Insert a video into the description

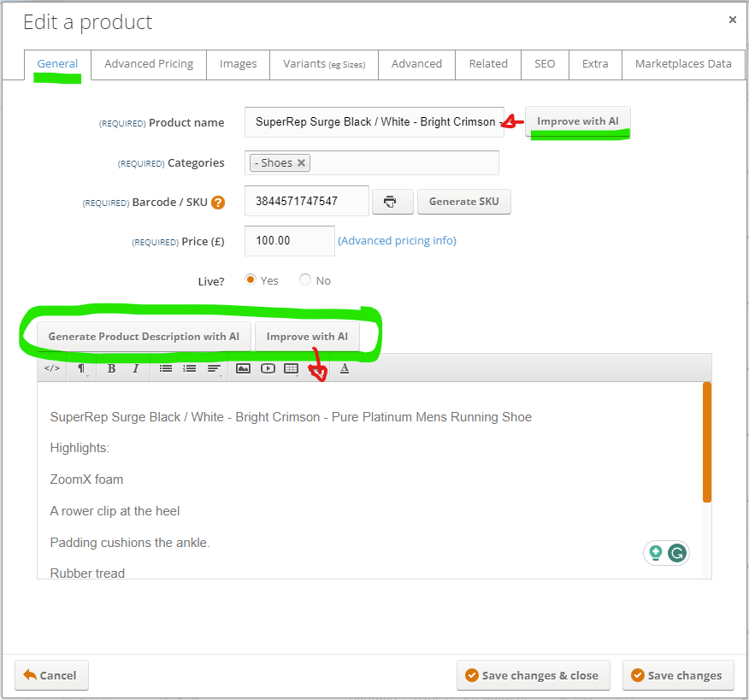point(268,368)
